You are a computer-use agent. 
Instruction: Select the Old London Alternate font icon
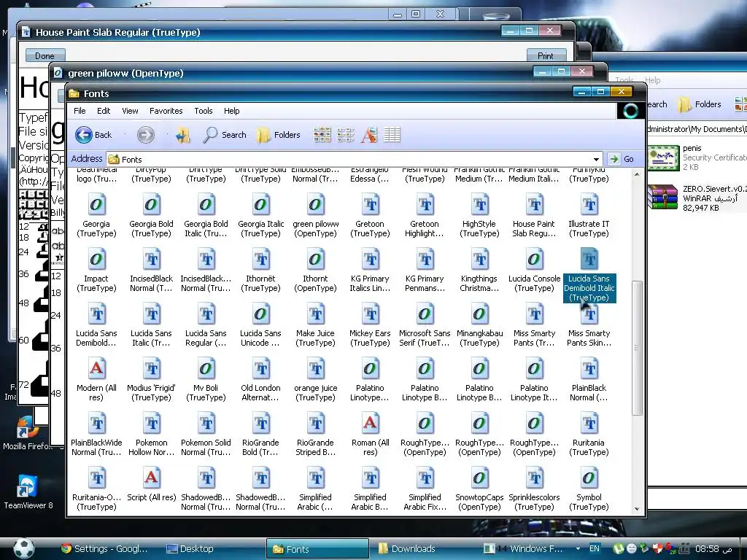click(260, 369)
